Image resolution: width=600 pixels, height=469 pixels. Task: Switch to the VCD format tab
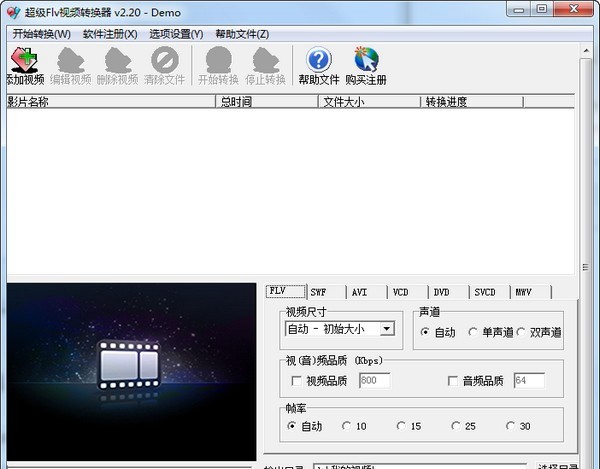click(408, 292)
